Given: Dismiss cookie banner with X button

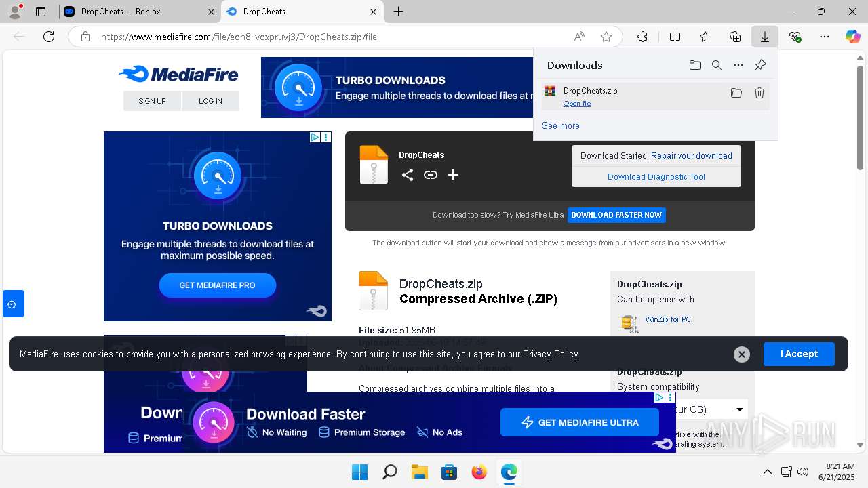Looking at the screenshot, I should 742,354.
